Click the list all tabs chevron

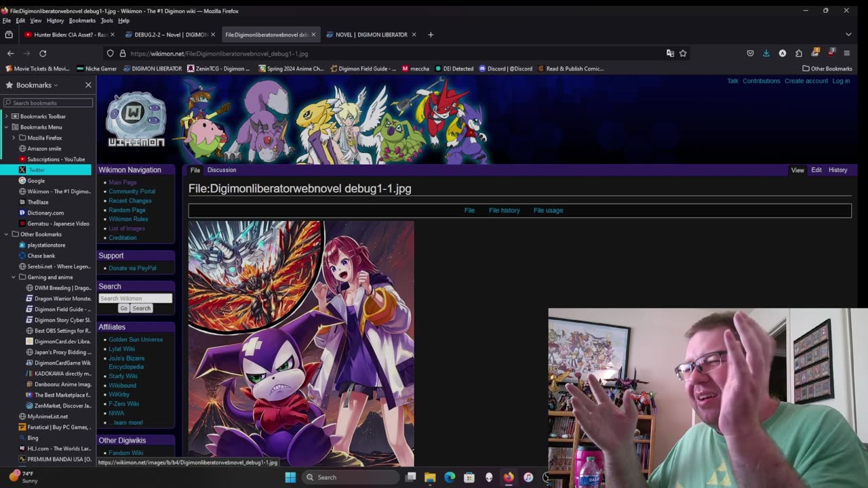click(x=848, y=35)
